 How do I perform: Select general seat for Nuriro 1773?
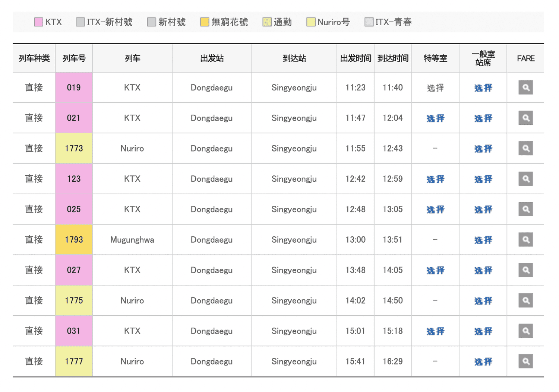point(483,149)
